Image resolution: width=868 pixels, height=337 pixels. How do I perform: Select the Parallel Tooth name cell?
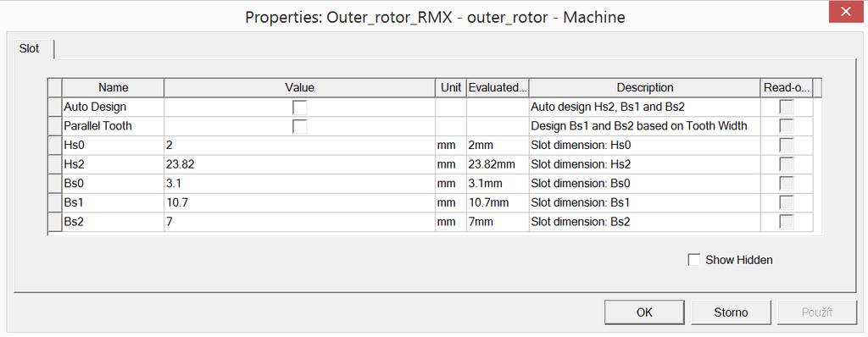pyautogui.click(x=113, y=126)
